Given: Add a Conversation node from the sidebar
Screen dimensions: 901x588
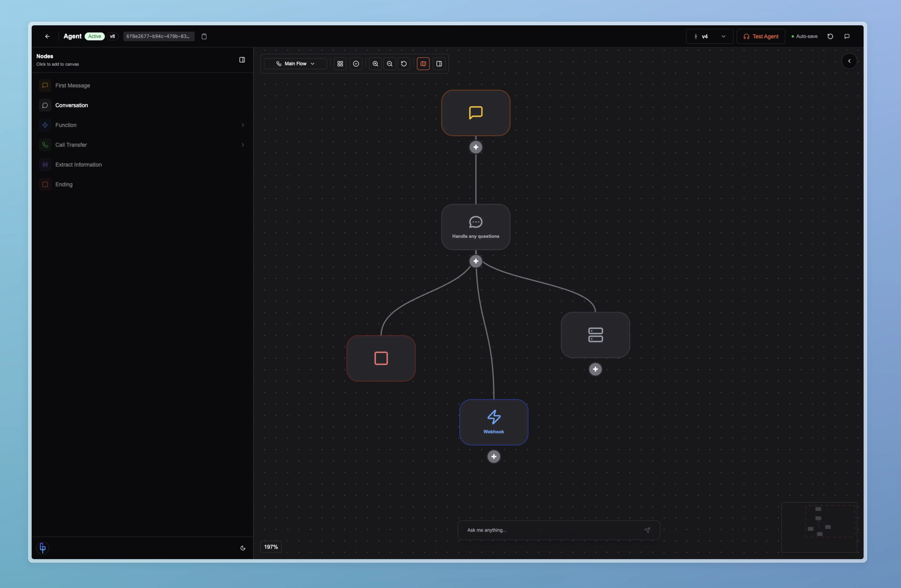Looking at the screenshot, I should [72, 105].
